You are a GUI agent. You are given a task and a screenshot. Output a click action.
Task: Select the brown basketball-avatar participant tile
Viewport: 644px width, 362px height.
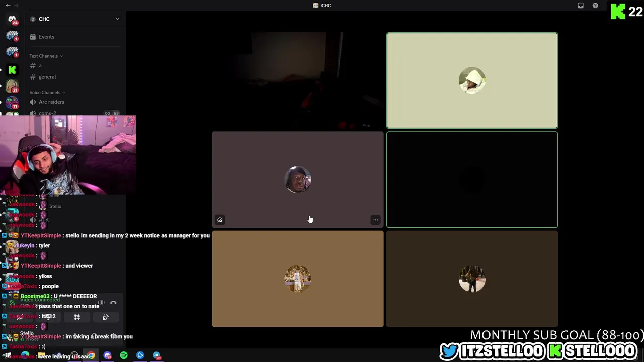click(298, 279)
